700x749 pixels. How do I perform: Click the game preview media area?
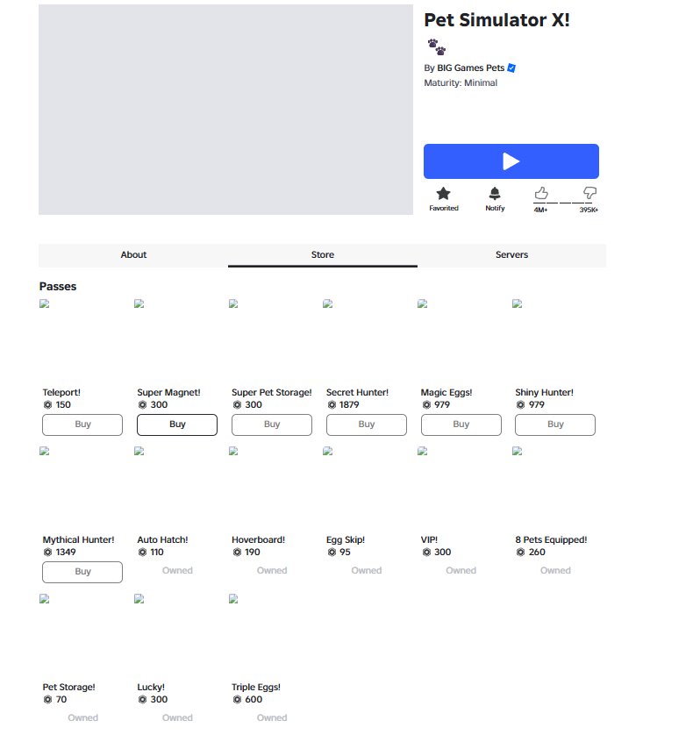click(x=225, y=110)
